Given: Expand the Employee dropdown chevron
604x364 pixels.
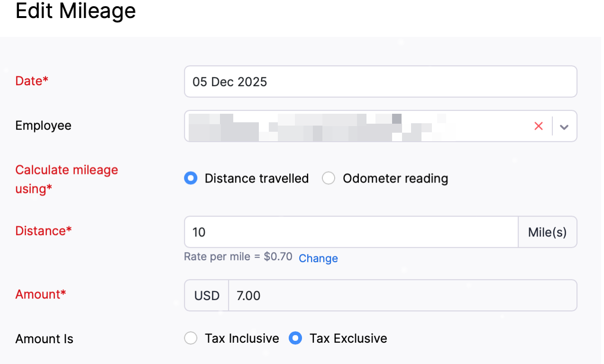Looking at the screenshot, I should pos(564,127).
